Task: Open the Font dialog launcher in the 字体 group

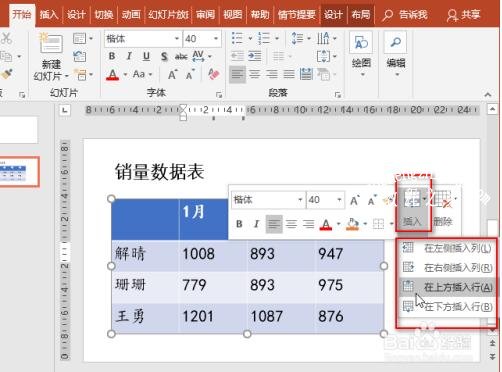Action: click(219, 95)
